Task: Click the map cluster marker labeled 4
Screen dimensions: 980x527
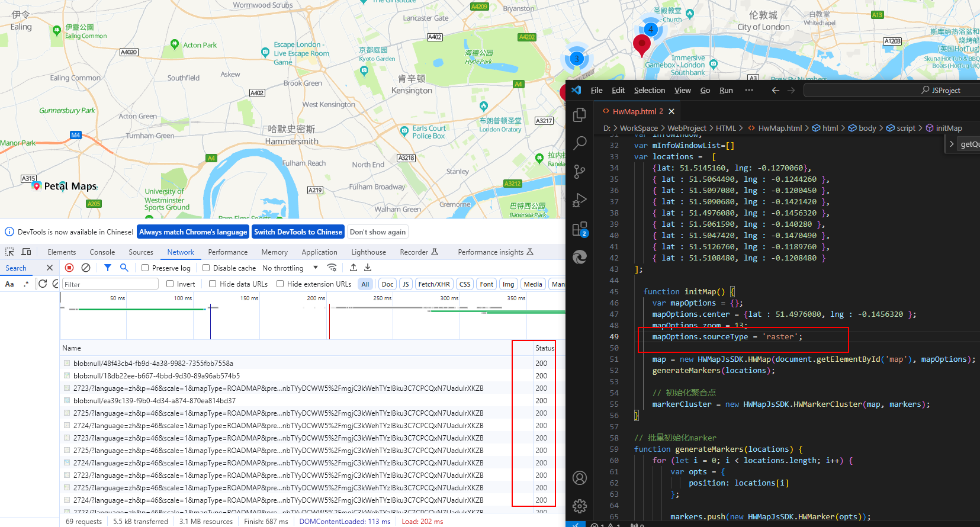Action: (651, 29)
